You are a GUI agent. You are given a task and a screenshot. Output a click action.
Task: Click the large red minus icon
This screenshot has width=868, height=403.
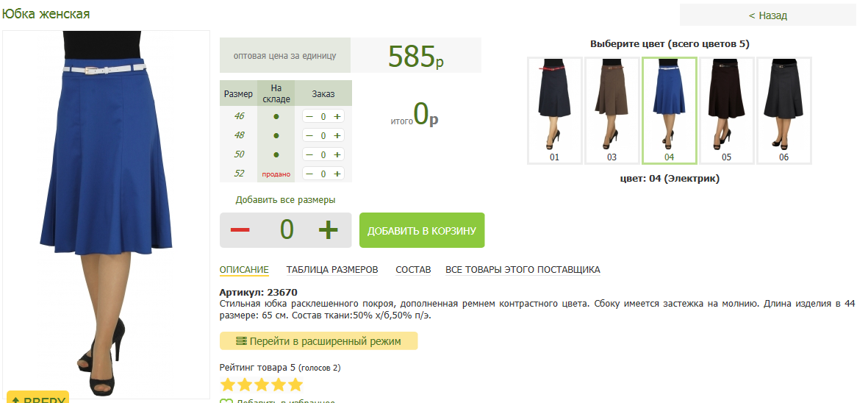click(x=240, y=229)
